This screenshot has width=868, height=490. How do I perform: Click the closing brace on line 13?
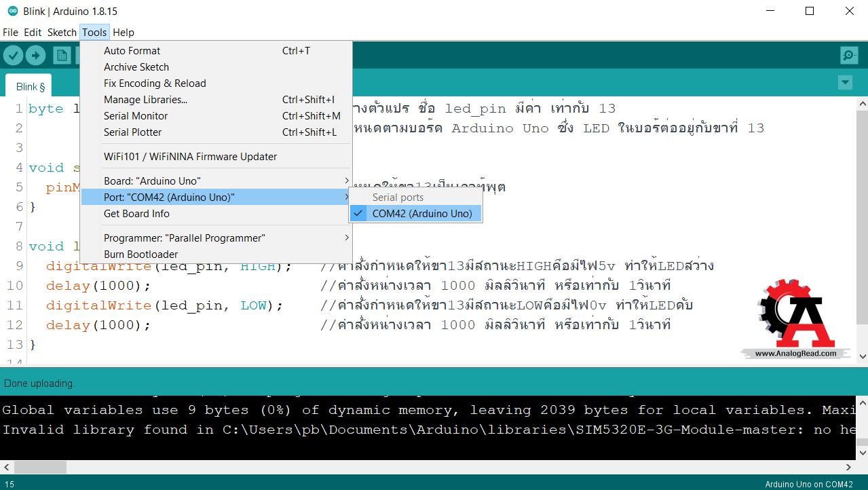point(33,345)
